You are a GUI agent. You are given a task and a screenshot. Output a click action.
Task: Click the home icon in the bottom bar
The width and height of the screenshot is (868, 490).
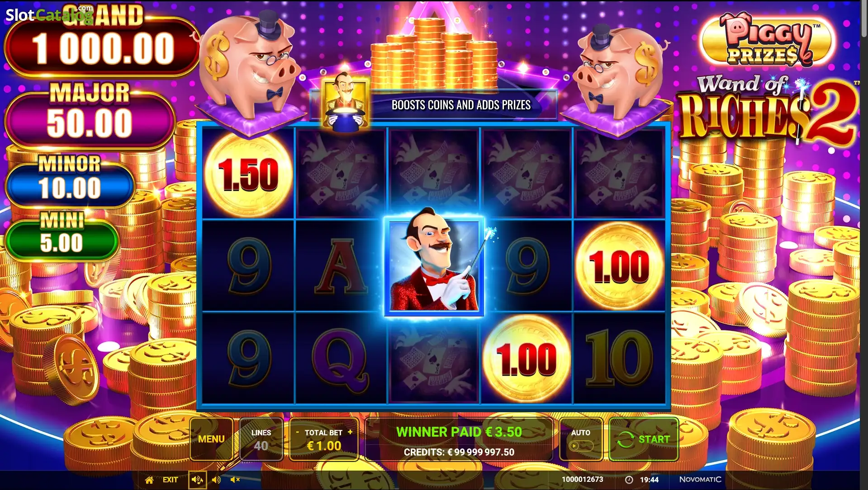pyautogui.click(x=149, y=480)
